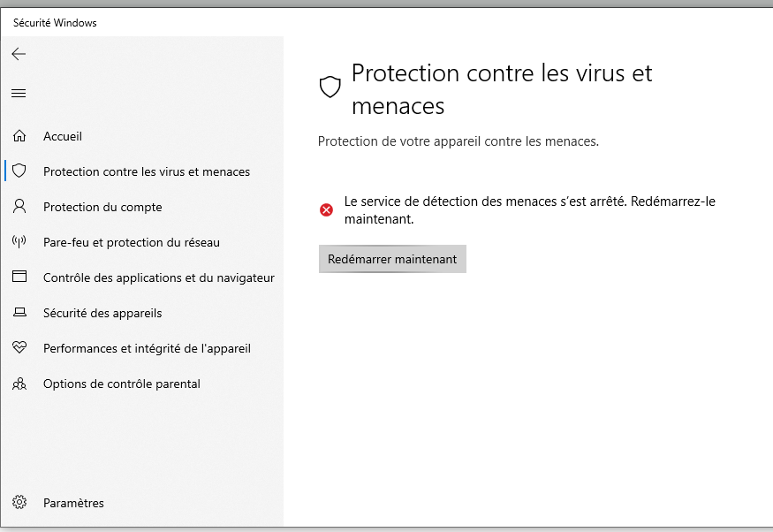Click the Sécurité des appareils laptop icon
773x532 pixels.
pos(19,313)
